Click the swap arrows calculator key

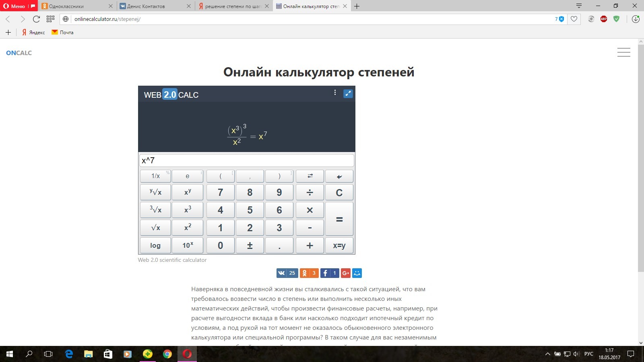tap(310, 176)
